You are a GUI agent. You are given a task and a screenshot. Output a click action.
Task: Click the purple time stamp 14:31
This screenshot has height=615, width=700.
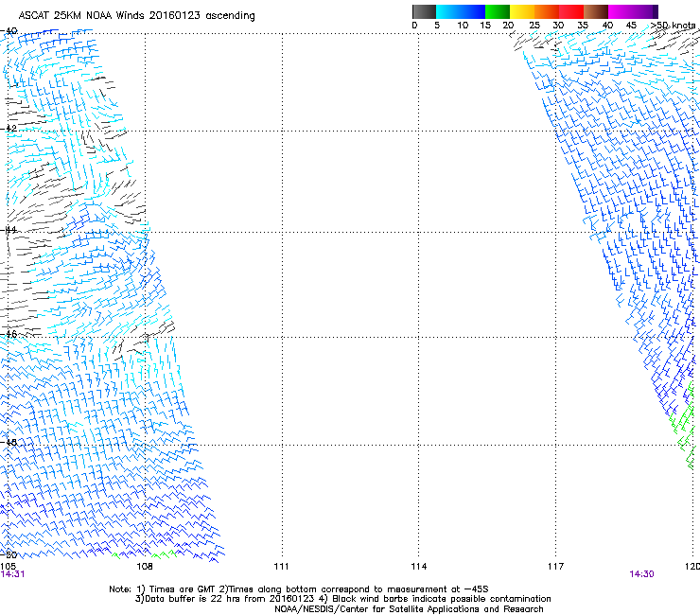[x=12, y=574]
